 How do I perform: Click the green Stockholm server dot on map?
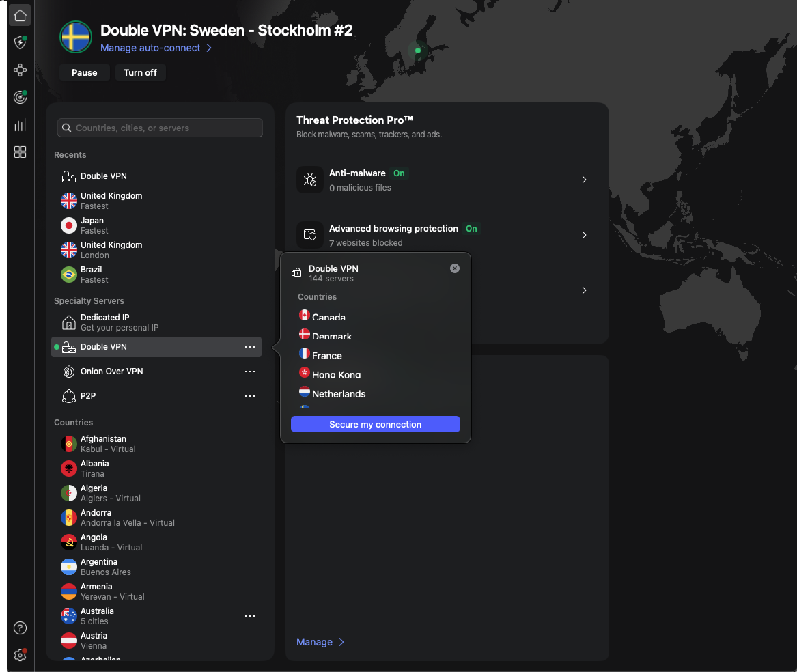click(418, 51)
